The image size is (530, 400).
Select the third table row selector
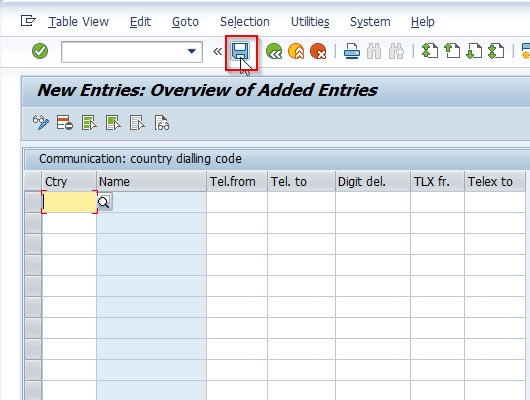(x=33, y=244)
